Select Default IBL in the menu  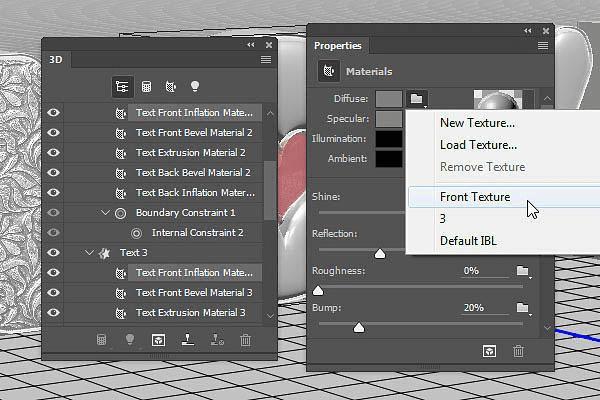pyautogui.click(x=468, y=241)
